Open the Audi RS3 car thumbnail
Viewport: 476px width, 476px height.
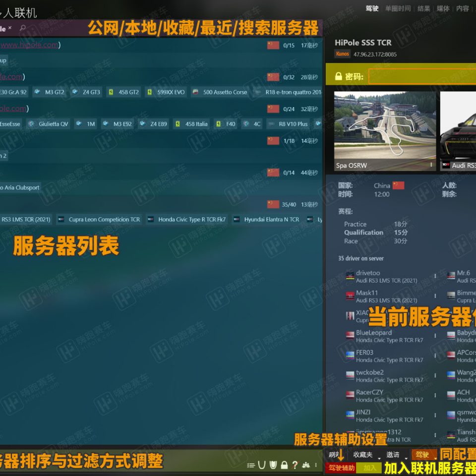click(458, 131)
